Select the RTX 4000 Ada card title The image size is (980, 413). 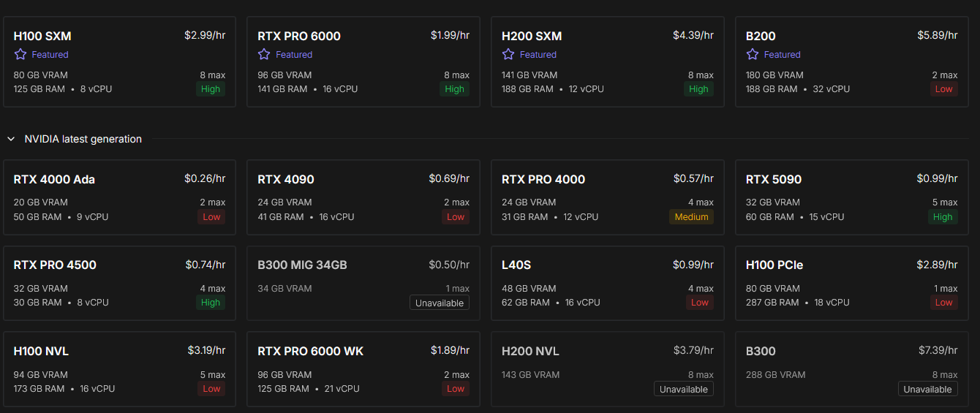click(x=54, y=179)
